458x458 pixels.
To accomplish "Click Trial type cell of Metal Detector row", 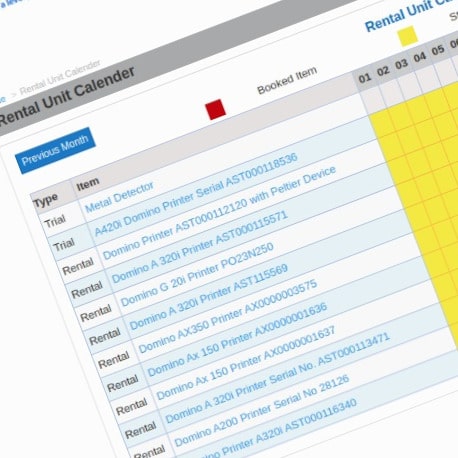I will point(55,221).
